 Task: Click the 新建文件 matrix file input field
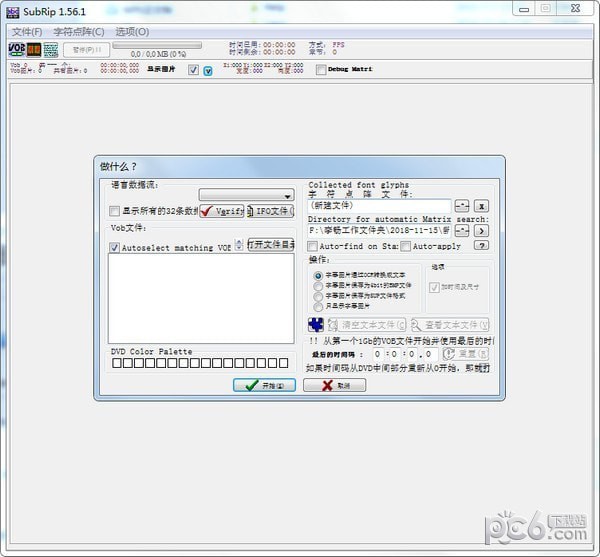(379, 206)
